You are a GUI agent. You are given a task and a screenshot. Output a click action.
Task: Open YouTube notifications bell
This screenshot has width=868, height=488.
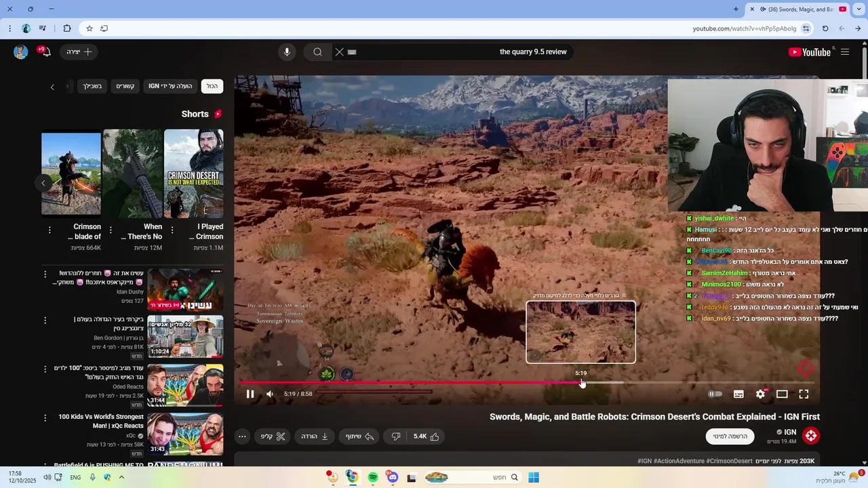[x=45, y=52]
